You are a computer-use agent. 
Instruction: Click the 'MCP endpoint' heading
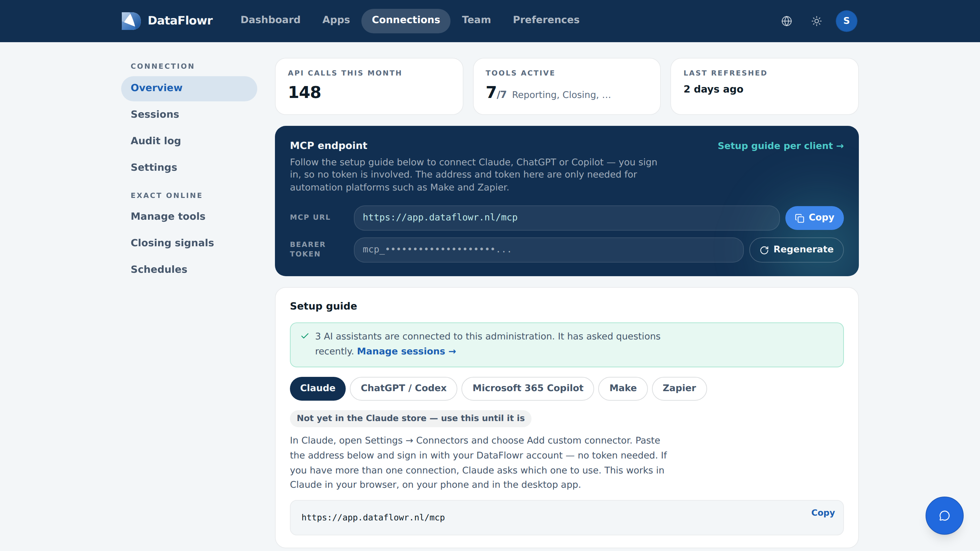pos(328,146)
